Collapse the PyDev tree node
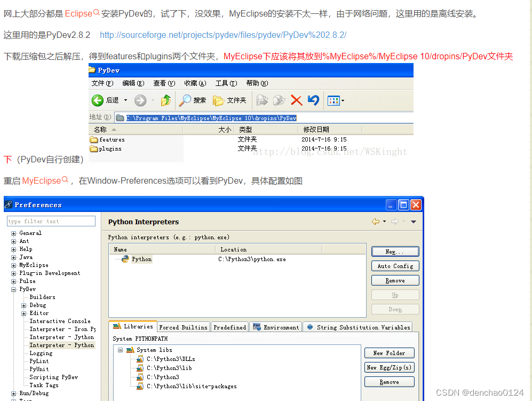This screenshot has width=532, height=401. coord(13,289)
